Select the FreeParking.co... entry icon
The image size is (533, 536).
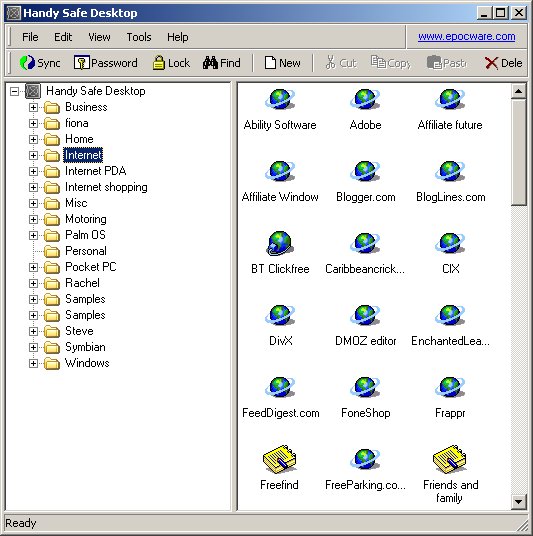[x=365, y=459]
